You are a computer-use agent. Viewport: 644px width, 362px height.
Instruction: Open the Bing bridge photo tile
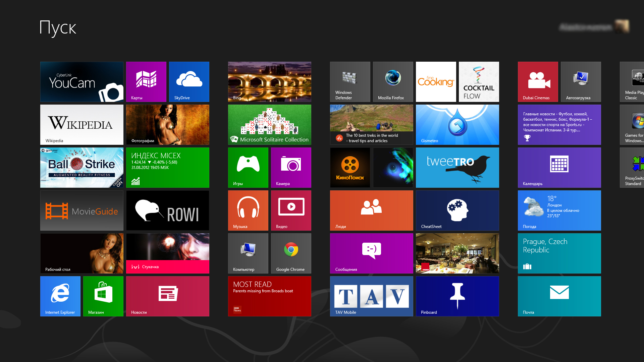pyautogui.click(x=269, y=81)
